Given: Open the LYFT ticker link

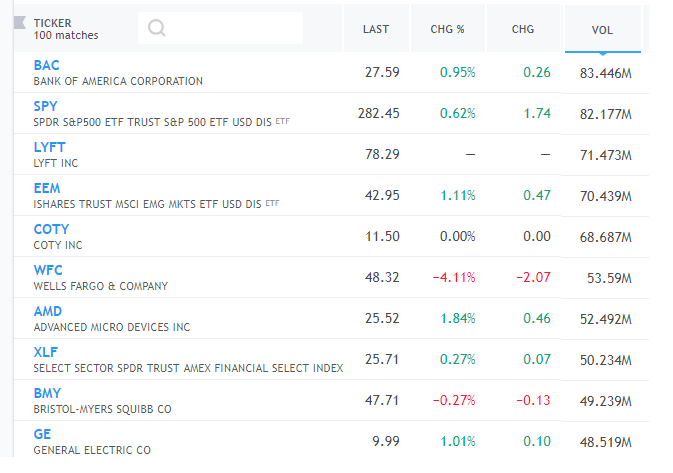Looking at the screenshot, I should click(x=49, y=147).
